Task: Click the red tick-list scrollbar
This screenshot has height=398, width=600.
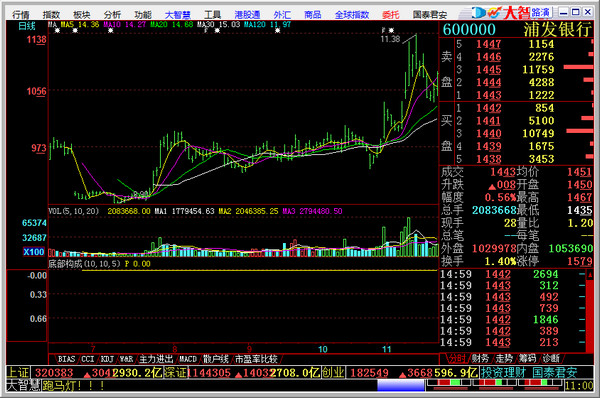Action: [x=590, y=310]
